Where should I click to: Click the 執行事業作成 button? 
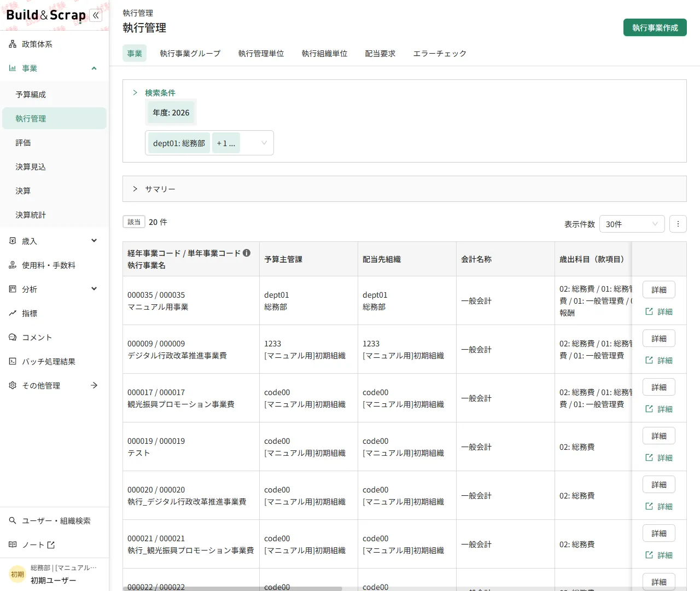click(x=655, y=27)
